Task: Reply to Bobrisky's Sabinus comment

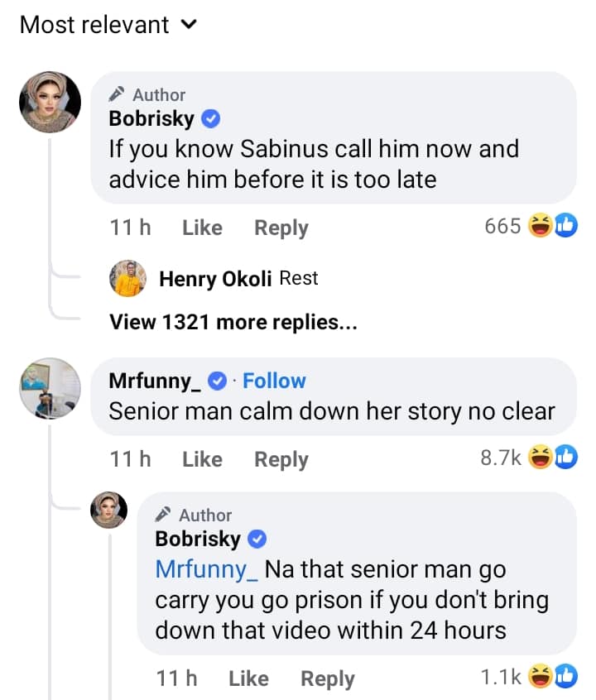Action: pyautogui.click(x=281, y=228)
